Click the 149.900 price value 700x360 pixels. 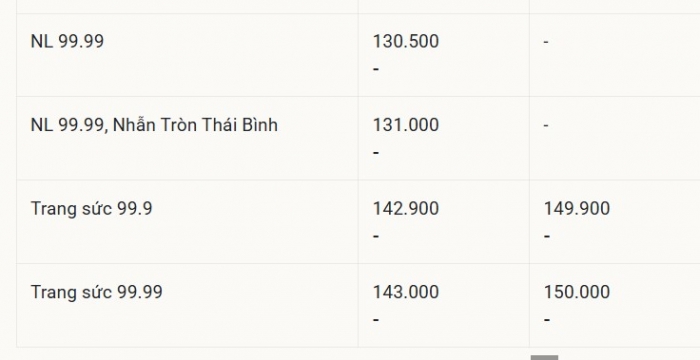click(577, 209)
